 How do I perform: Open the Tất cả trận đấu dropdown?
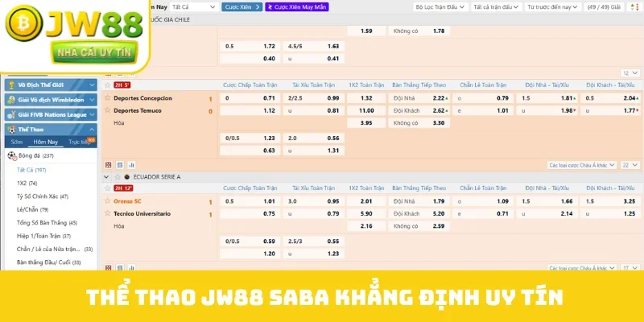click(496, 7)
